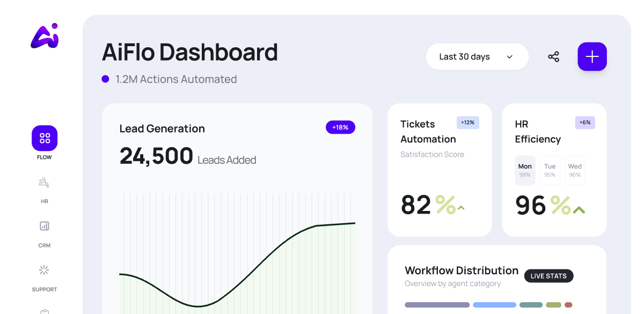Click the +6% HR Efficiency badge
The image size is (644, 314).
point(585,122)
